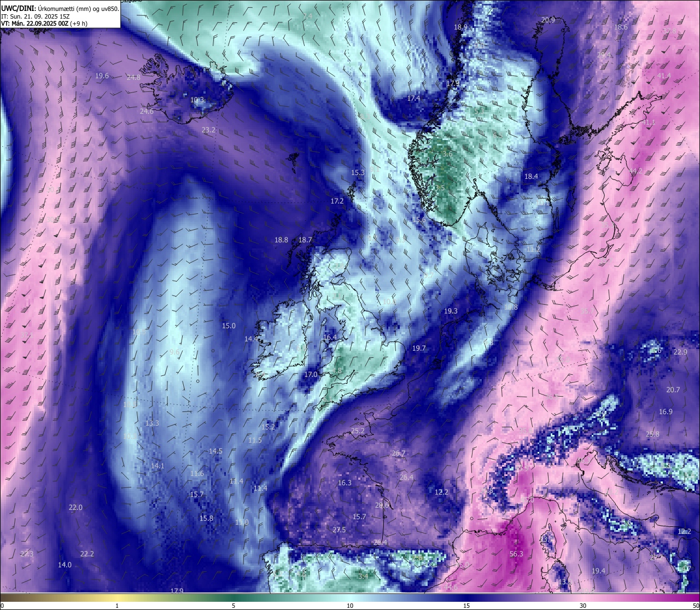
Task: Click the 16.3 value label
Action: pos(345,483)
